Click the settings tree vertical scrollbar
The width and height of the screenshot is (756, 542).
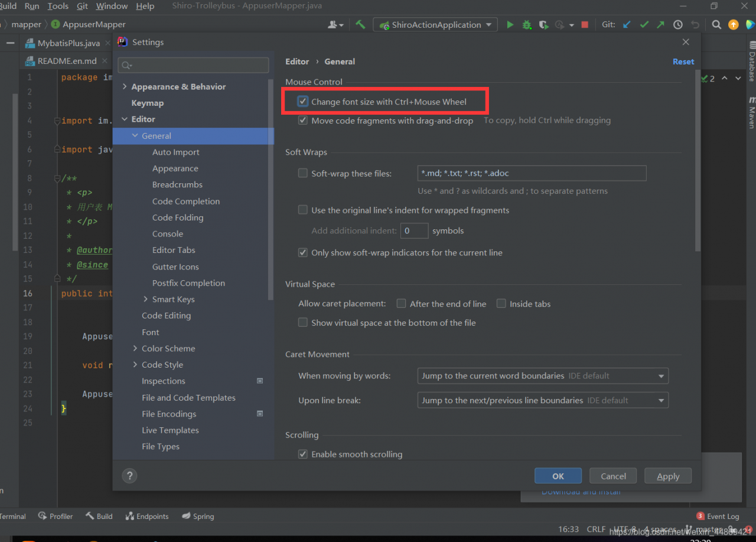point(271,189)
